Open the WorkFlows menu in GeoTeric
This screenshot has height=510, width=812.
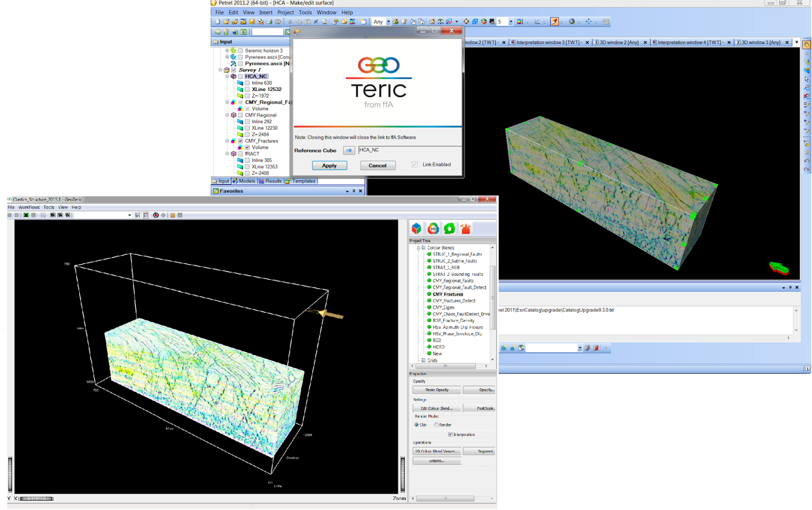(x=29, y=207)
